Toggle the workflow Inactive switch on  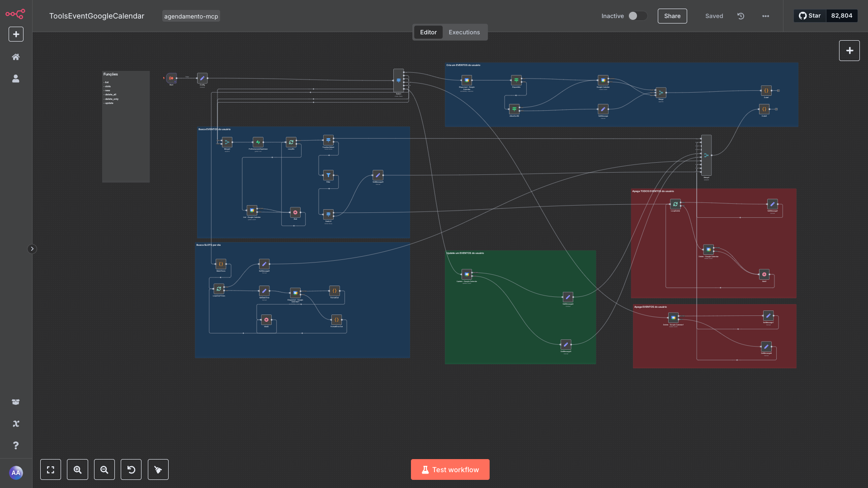[x=637, y=16]
